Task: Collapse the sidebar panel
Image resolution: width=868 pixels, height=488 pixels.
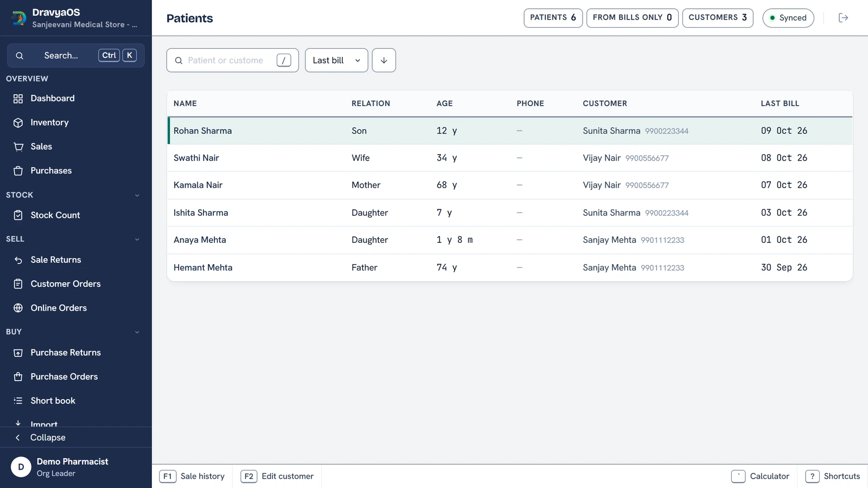Action: 76,438
